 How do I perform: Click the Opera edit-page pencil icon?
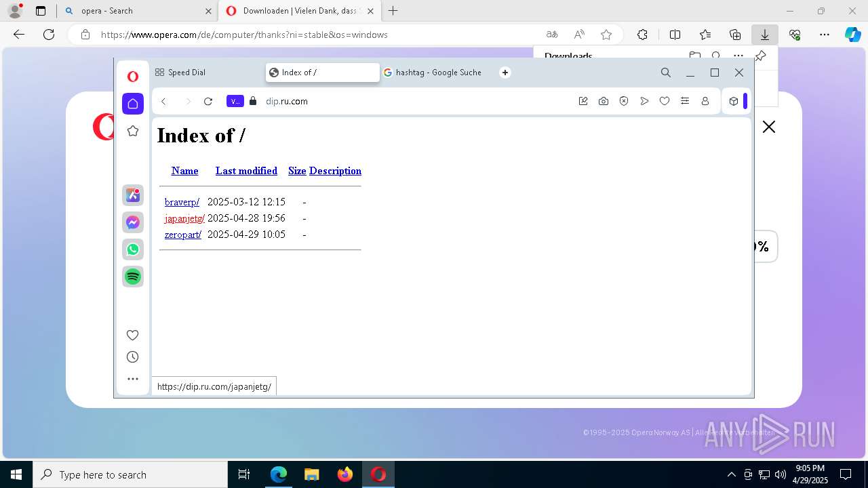[x=583, y=101]
